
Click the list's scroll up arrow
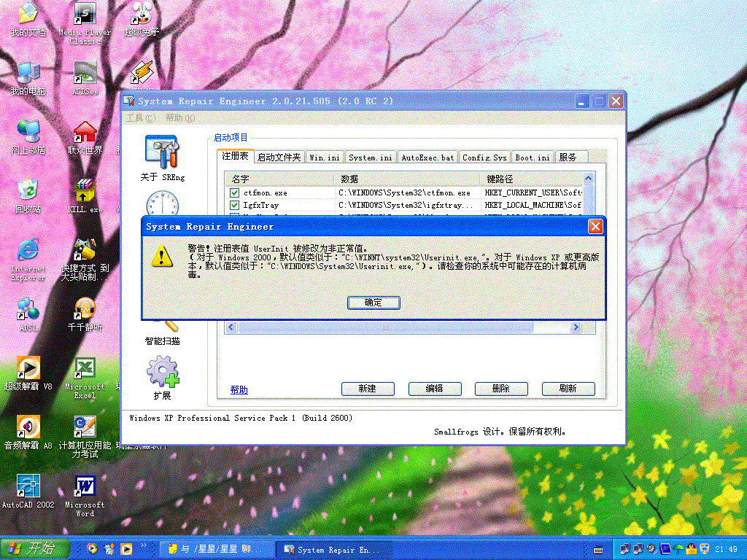pyautogui.click(x=589, y=179)
